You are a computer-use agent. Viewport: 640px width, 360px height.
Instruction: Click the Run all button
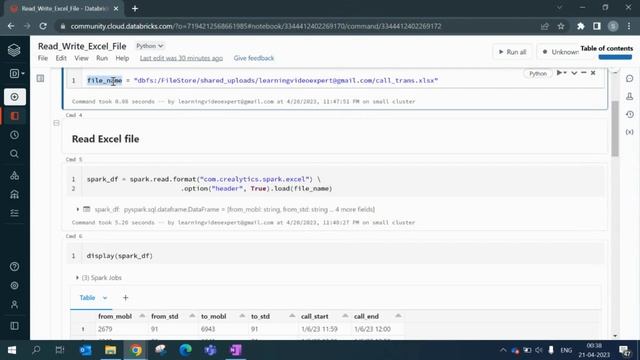pyautogui.click(x=512, y=52)
